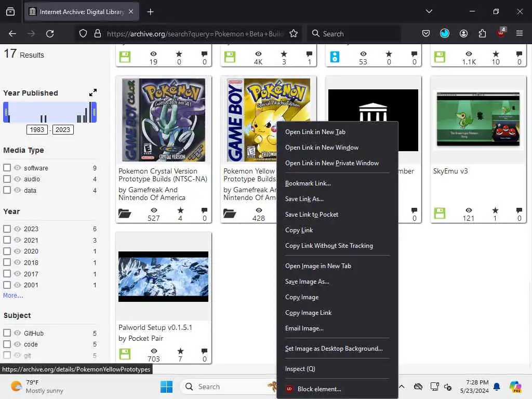This screenshot has height=399, width=532.
Task: Open Palworld Setup v0.1.5.1 title link
Action: 155,328
